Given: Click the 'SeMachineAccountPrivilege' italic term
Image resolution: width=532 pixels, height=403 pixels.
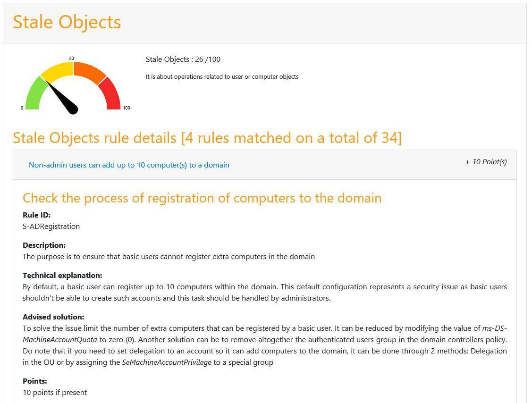Looking at the screenshot, I should pyautogui.click(x=167, y=362).
